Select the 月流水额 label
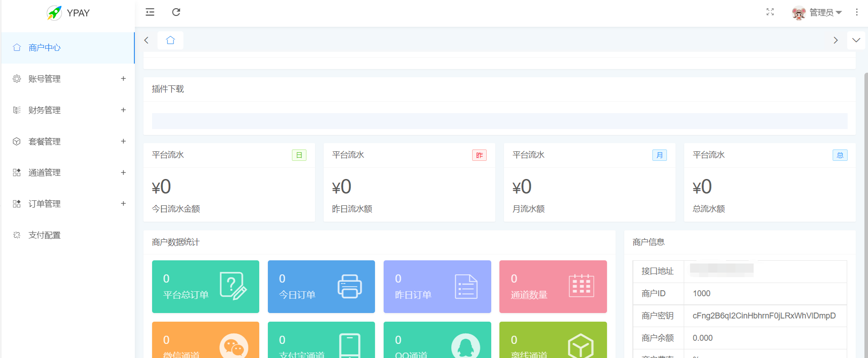868x358 pixels. click(528, 209)
